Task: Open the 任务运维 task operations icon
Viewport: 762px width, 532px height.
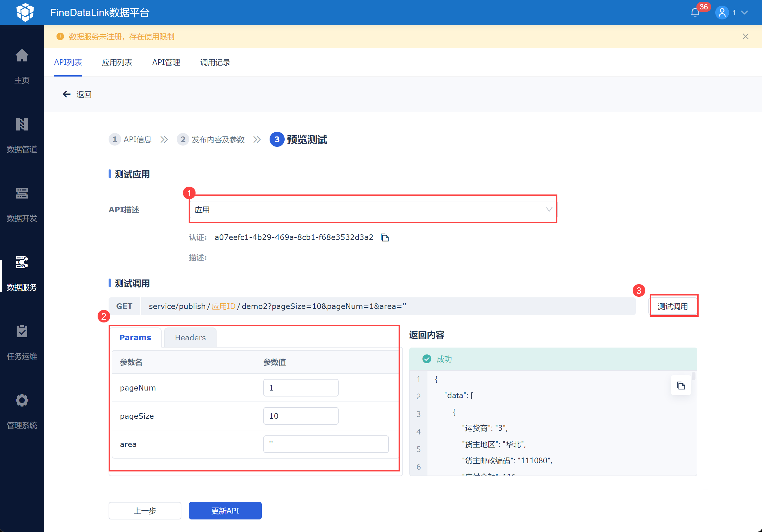Action: coord(22,331)
